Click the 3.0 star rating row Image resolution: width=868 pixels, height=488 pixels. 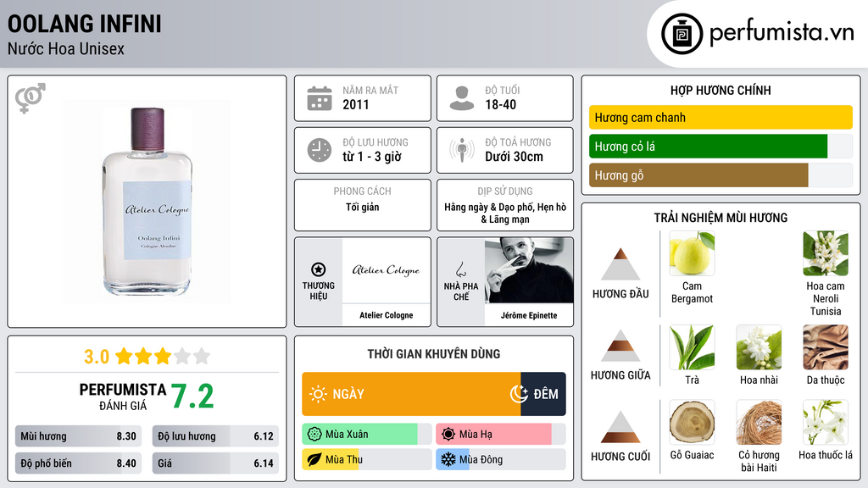coord(147,357)
